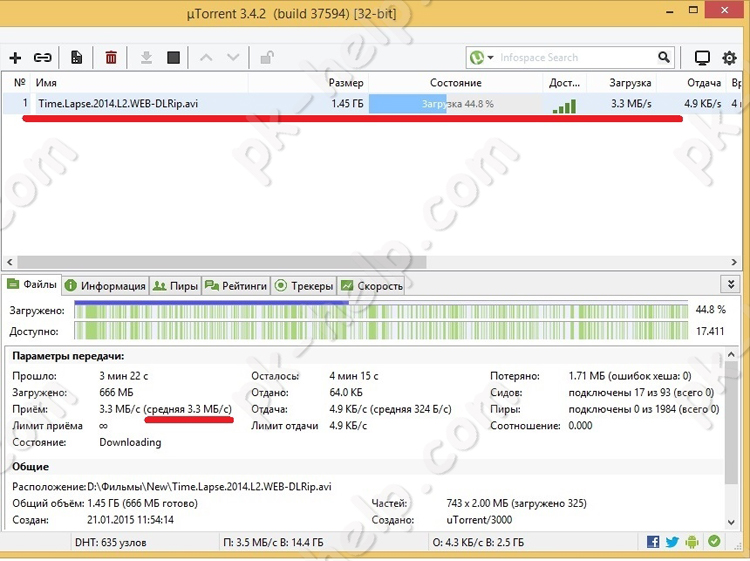Run search with the magnifier icon
Viewport: 750px width, 561px height.
664,57
